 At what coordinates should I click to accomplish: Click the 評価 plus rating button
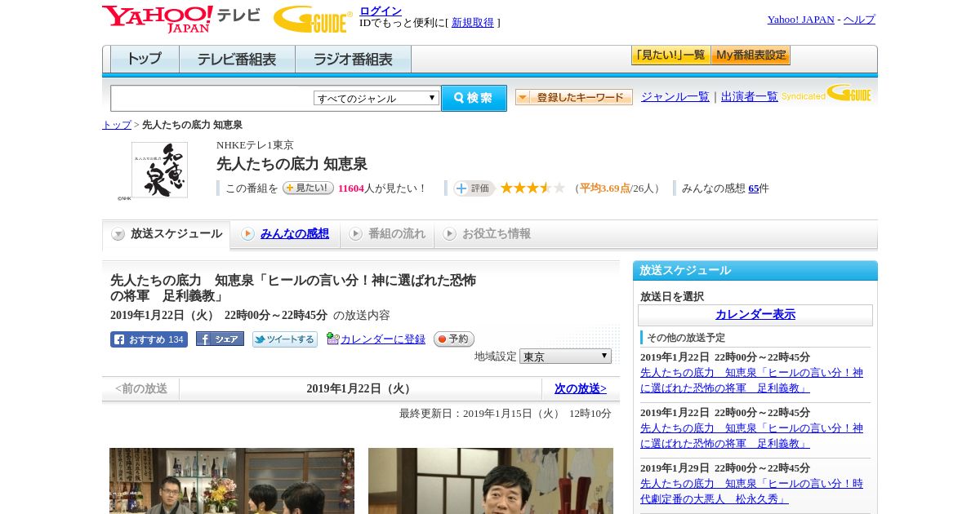[474, 188]
